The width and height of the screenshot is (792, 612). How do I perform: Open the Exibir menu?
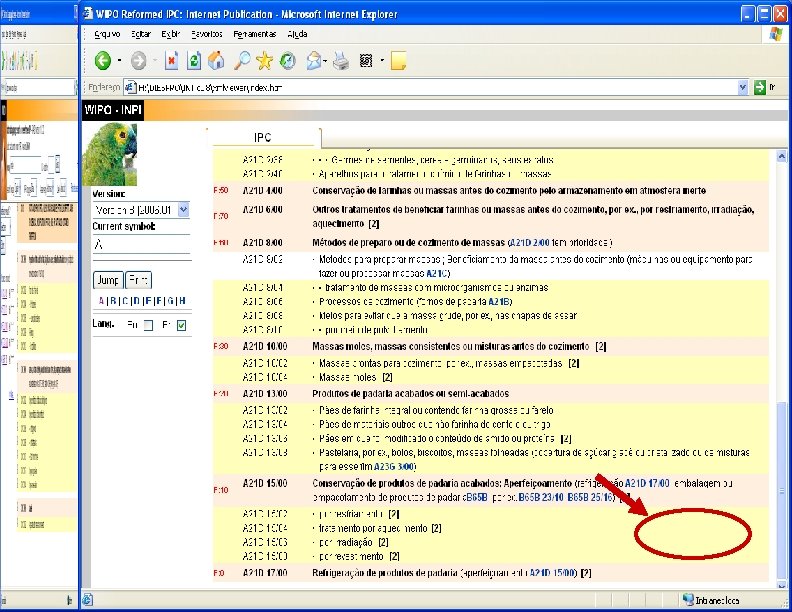click(171, 34)
